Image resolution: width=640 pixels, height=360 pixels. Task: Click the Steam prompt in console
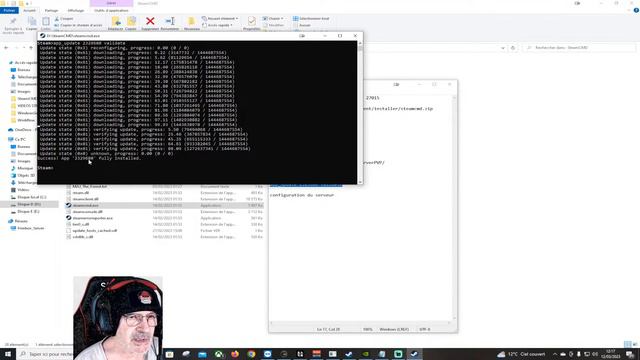pyautogui.click(x=45, y=168)
